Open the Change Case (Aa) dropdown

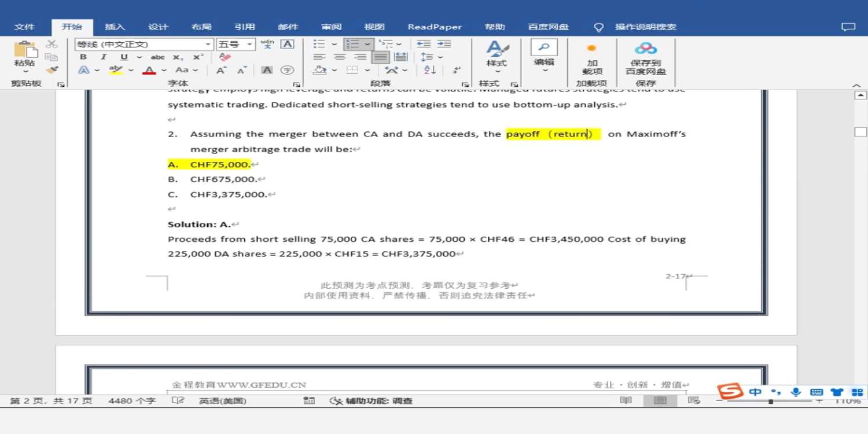pos(187,70)
